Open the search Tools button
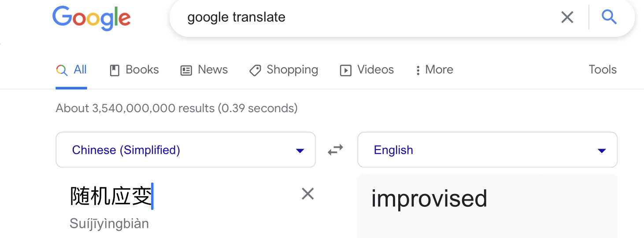 pyautogui.click(x=603, y=70)
